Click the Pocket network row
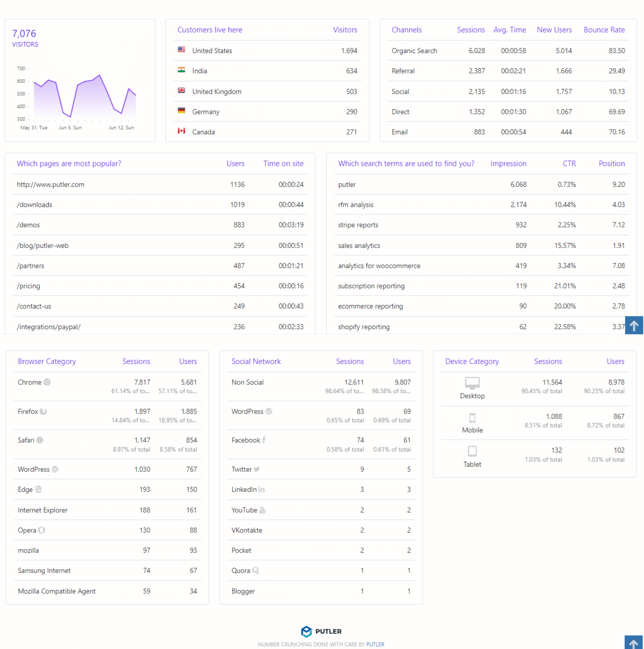This screenshot has width=644, height=649. (x=321, y=550)
